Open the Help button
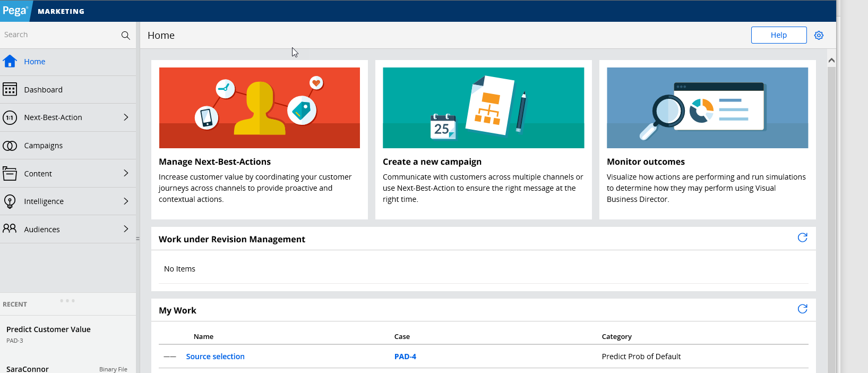Image resolution: width=868 pixels, height=373 pixels. [778, 35]
